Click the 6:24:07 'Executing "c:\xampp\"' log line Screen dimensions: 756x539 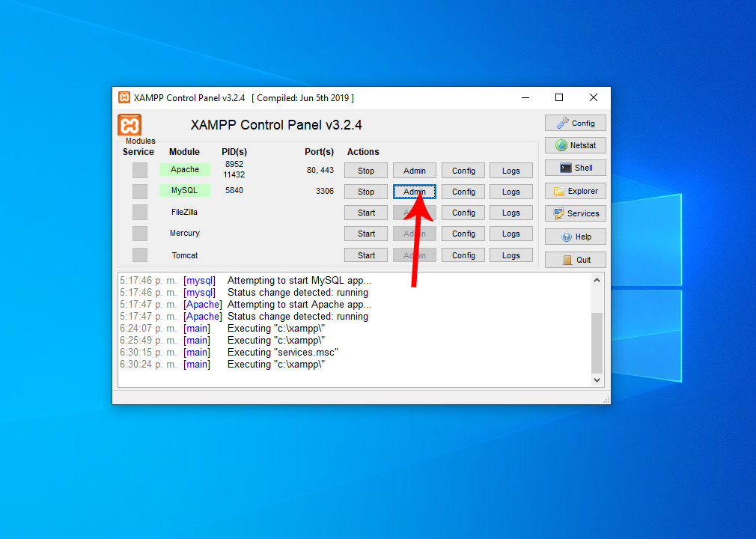[x=275, y=329]
